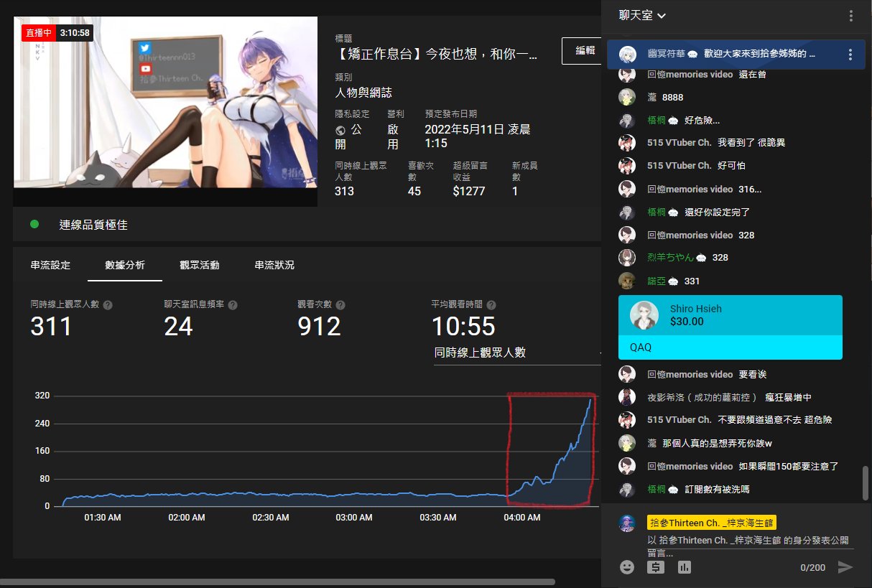
Task: Click the 喜歡次數 value 45
Action: tap(414, 191)
